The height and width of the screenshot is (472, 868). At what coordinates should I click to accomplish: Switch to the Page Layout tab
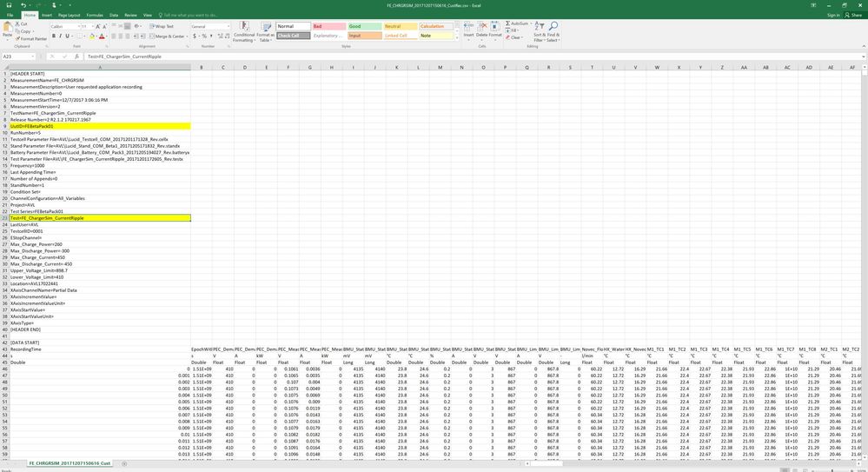[x=70, y=15]
